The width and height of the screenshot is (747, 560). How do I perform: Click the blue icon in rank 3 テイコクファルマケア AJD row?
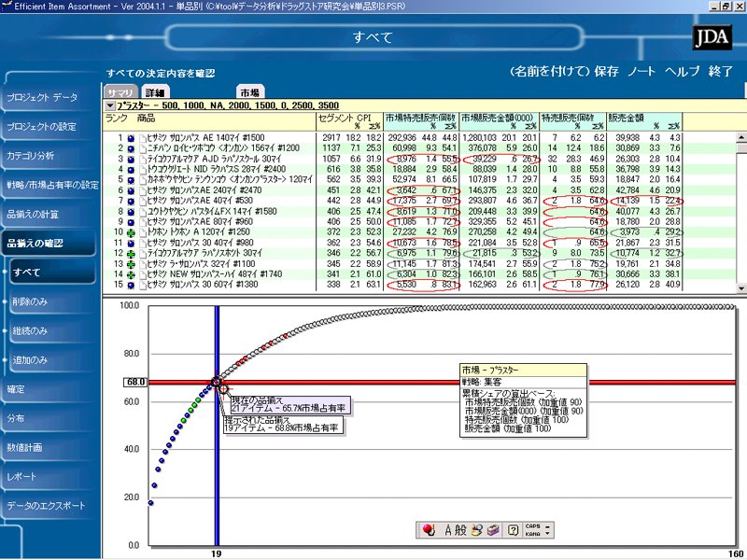(x=131, y=159)
